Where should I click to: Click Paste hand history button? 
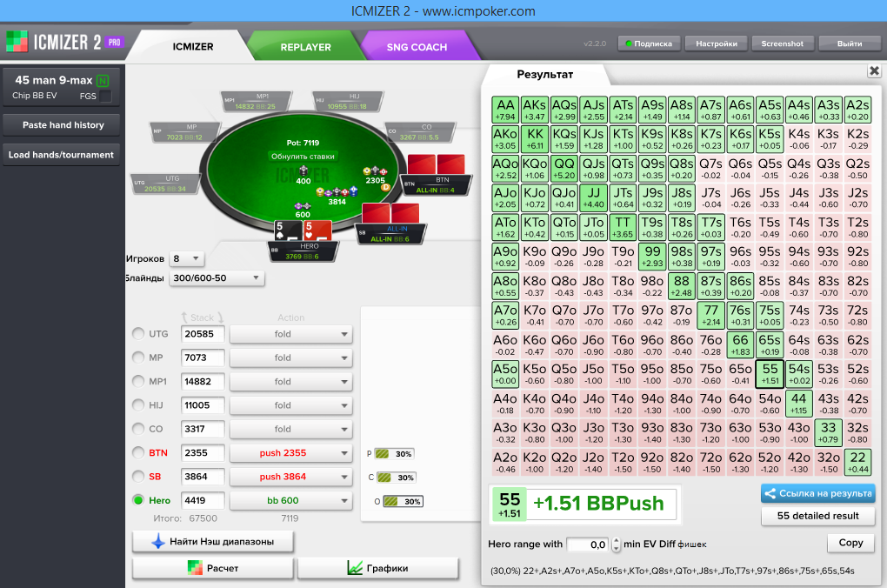coord(62,125)
